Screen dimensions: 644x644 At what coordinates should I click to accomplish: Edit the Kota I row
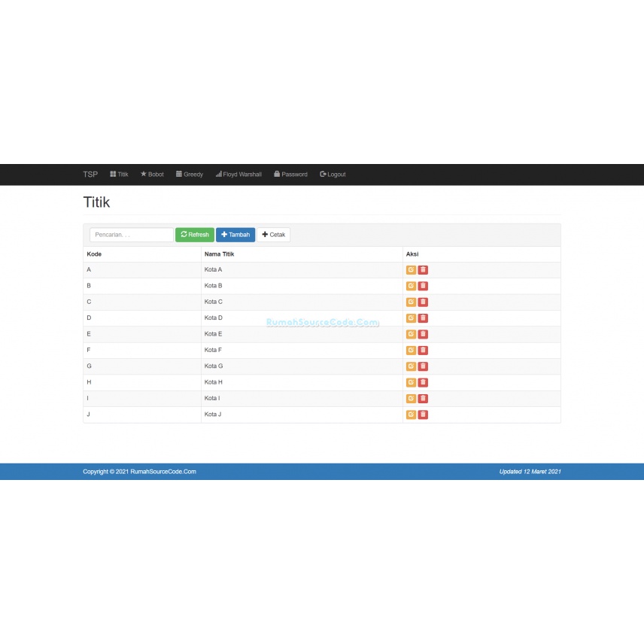(x=411, y=399)
